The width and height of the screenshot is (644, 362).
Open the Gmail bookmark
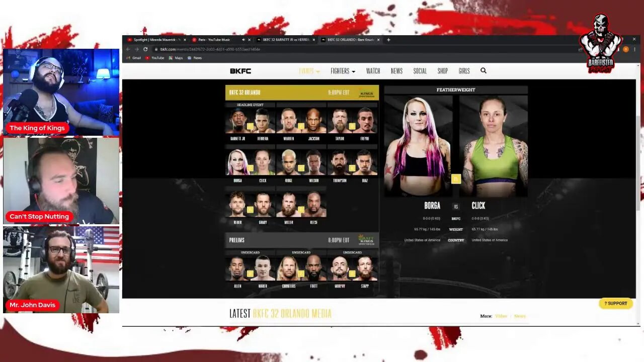(133, 58)
